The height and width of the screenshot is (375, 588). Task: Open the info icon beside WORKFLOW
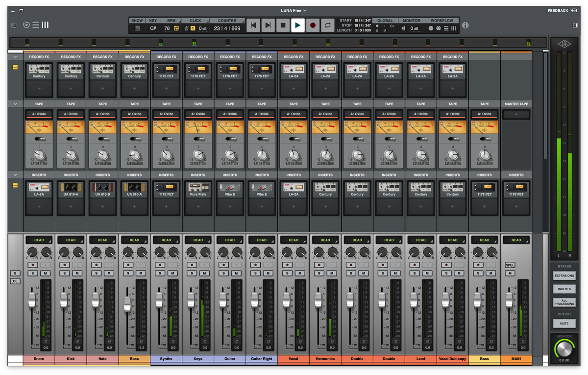tap(465, 25)
